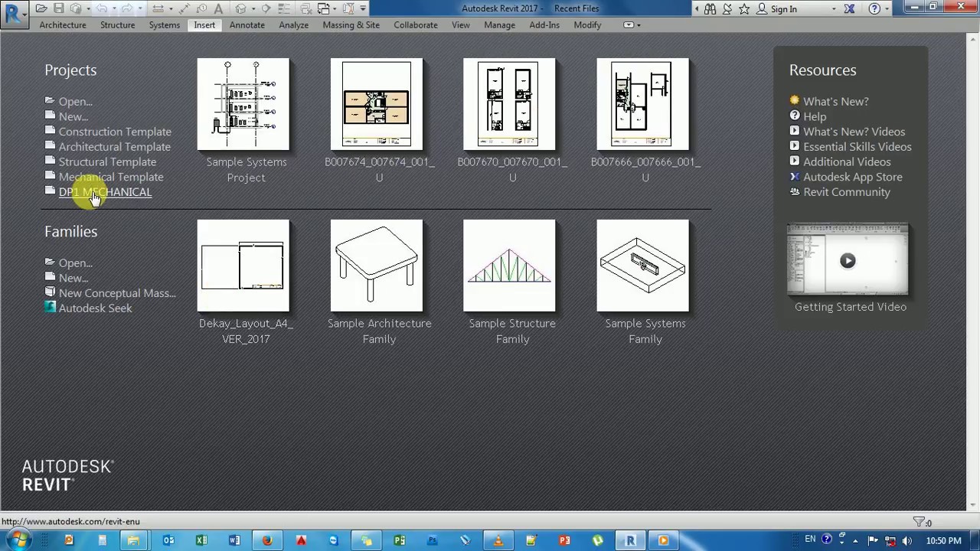Click the Open file icon in toolbar
Image resolution: width=980 pixels, height=551 pixels.
41,8
